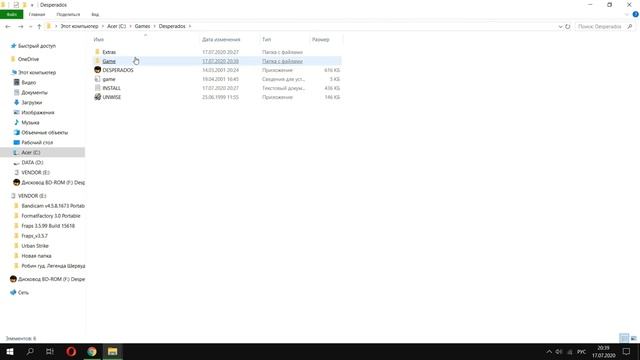
Task: Navigate to Games breadcrumb
Action: point(142,26)
